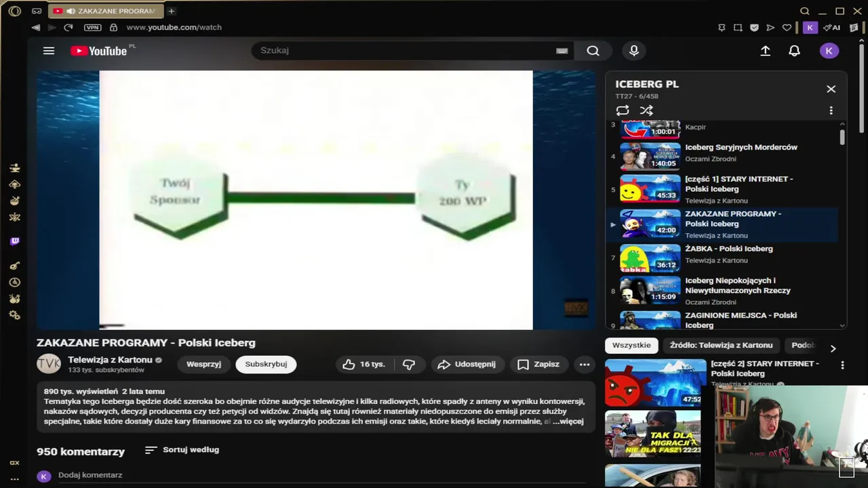The width and height of the screenshot is (868, 488).
Task: Open the TAK DLA MIGRACJI thumbnail video
Action: point(653,434)
